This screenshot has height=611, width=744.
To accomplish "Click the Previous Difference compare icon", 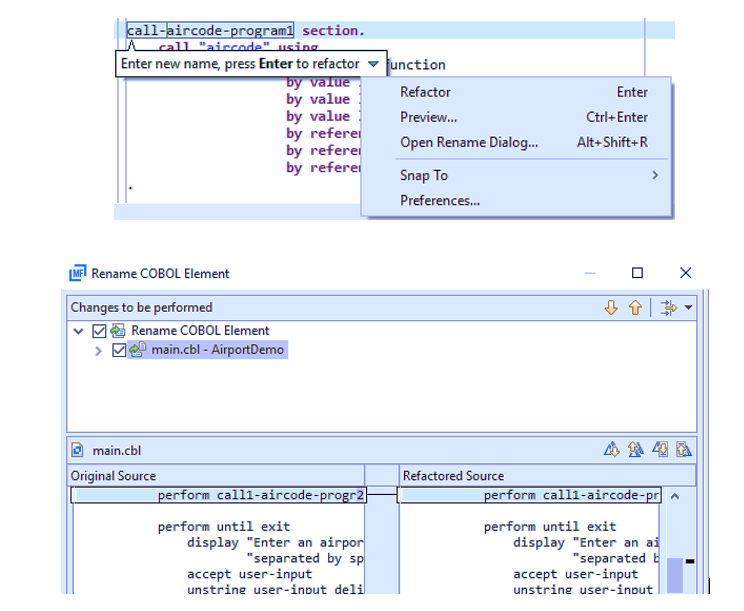I will 636,449.
